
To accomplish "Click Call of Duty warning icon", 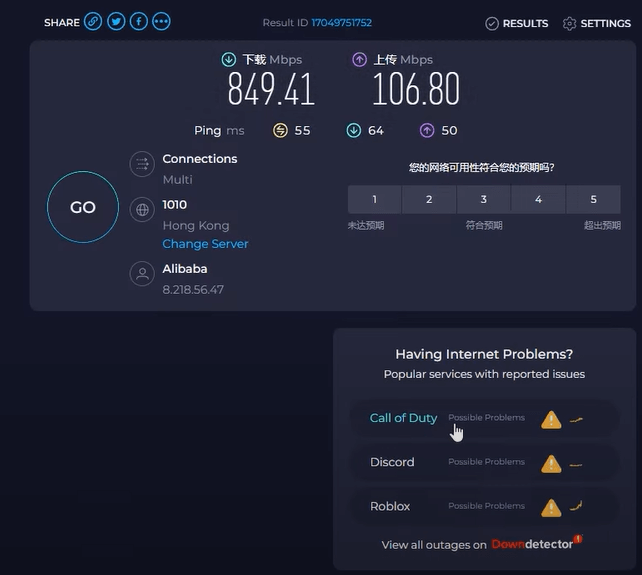I will tap(551, 420).
